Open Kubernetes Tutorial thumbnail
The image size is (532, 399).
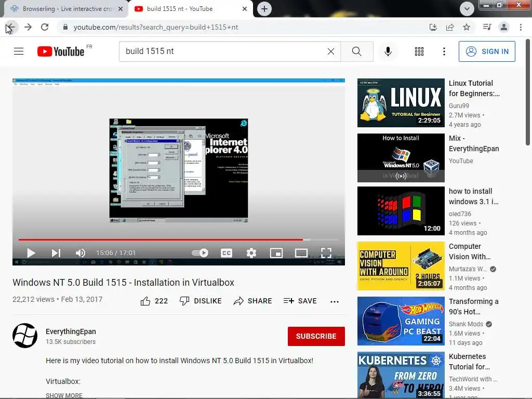click(401, 375)
